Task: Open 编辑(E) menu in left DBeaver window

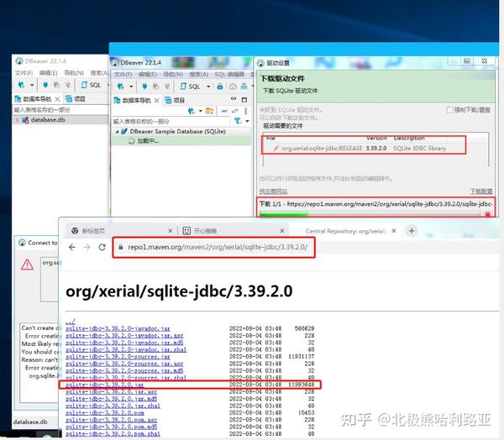Action: [x=49, y=73]
